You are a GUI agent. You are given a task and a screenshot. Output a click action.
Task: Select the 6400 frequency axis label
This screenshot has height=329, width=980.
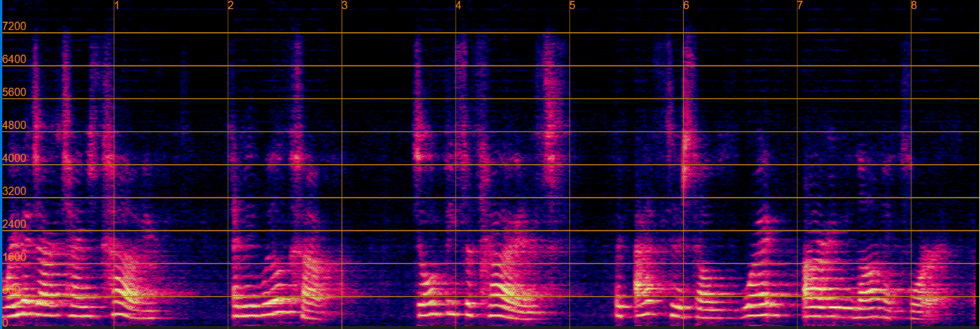coord(15,59)
